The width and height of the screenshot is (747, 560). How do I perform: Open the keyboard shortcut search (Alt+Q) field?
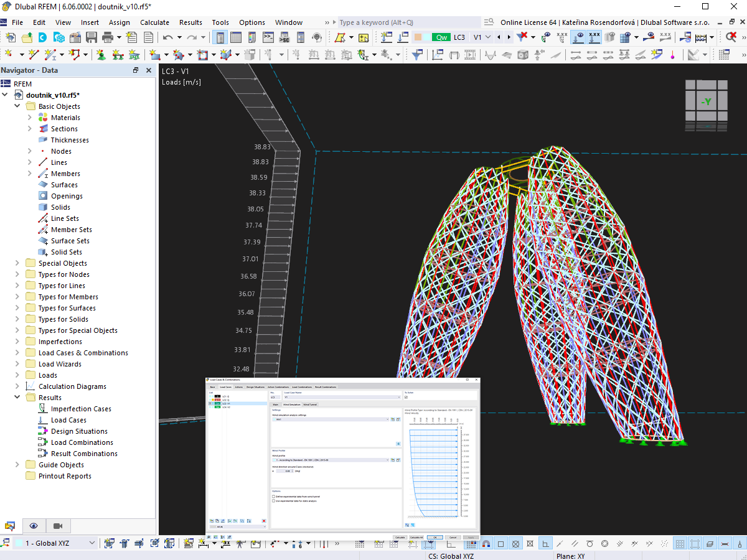(386, 22)
